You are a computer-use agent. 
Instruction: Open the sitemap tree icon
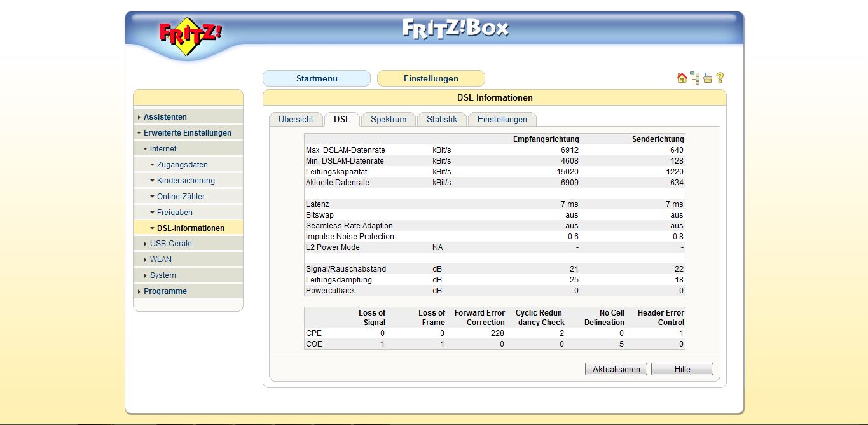click(x=694, y=78)
